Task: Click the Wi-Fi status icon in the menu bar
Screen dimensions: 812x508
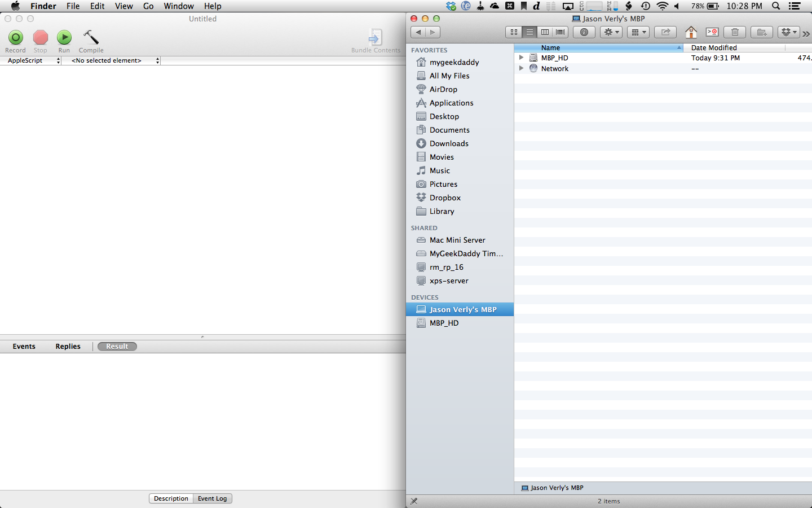Action: pos(663,6)
